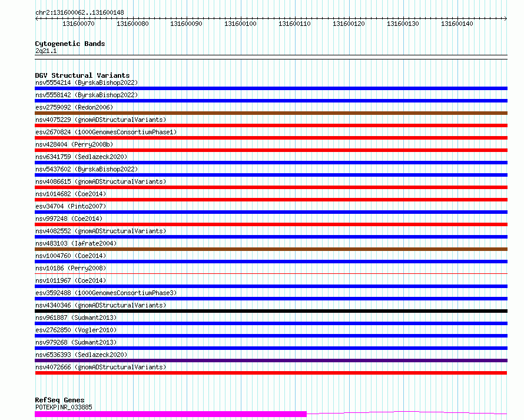Click the purple bar under nsv6536393
Image resolution: width=524 pixels, height=420 pixels.
pyautogui.click(x=271, y=361)
